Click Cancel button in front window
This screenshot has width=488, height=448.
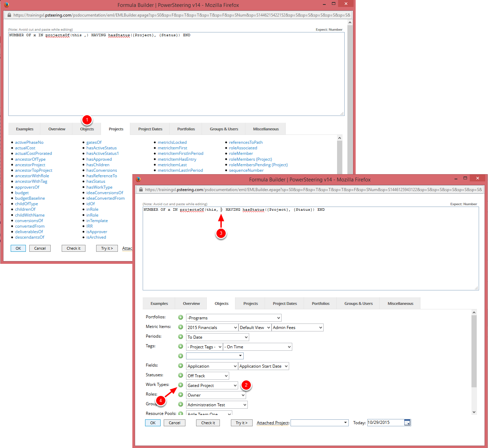pos(174,423)
